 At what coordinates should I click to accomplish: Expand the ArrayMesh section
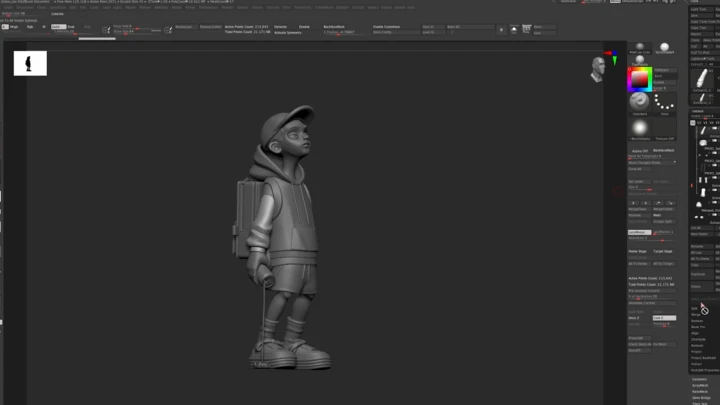coord(700,385)
